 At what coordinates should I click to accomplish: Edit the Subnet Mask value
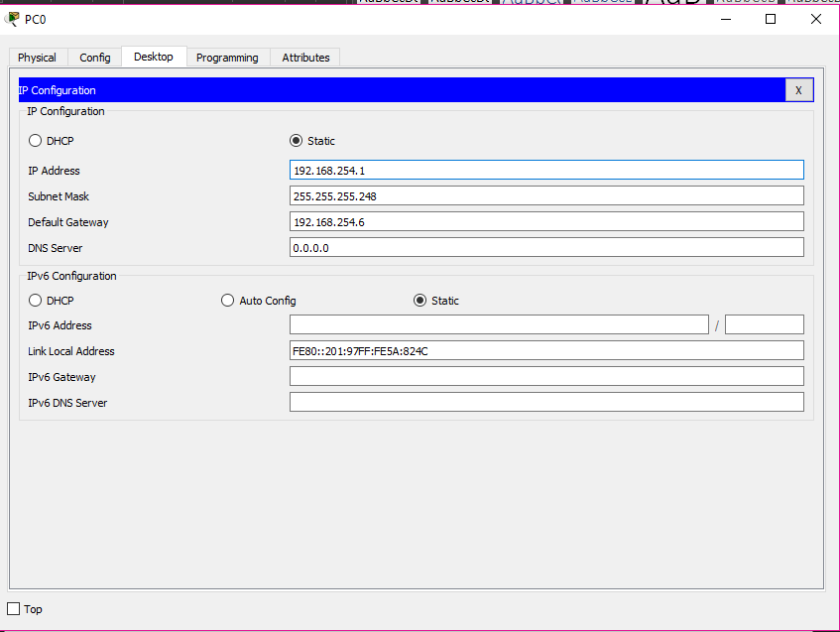(x=545, y=195)
